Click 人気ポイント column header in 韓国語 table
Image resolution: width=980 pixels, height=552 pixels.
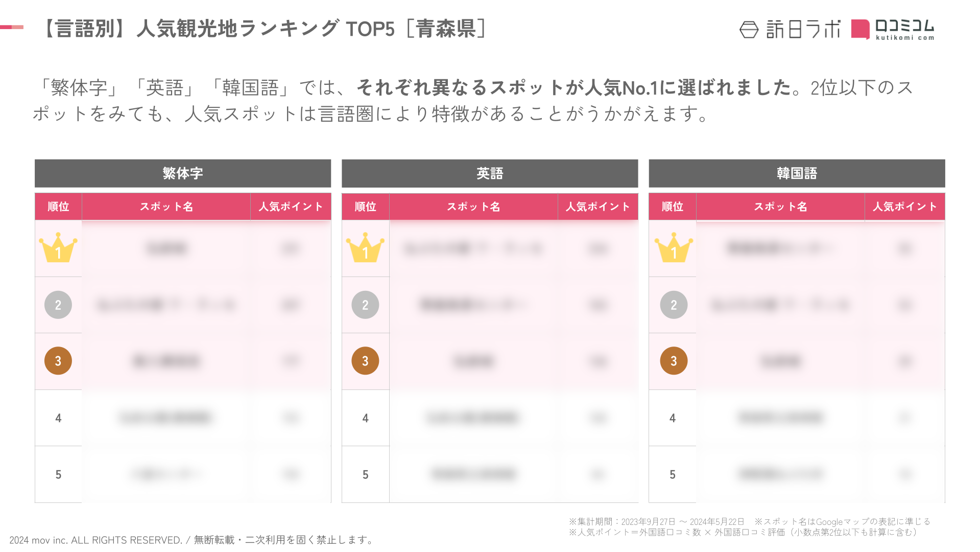[904, 206]
